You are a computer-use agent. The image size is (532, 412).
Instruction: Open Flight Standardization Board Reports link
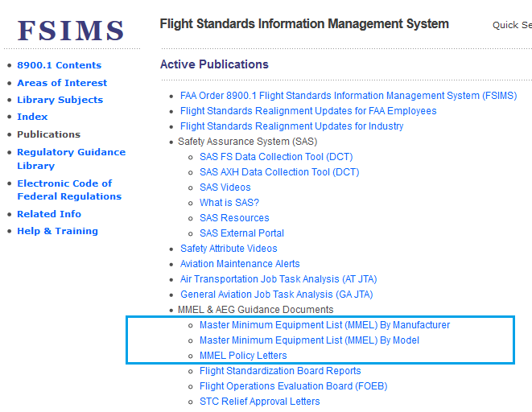pyautogui.click(x=280, y=371)
